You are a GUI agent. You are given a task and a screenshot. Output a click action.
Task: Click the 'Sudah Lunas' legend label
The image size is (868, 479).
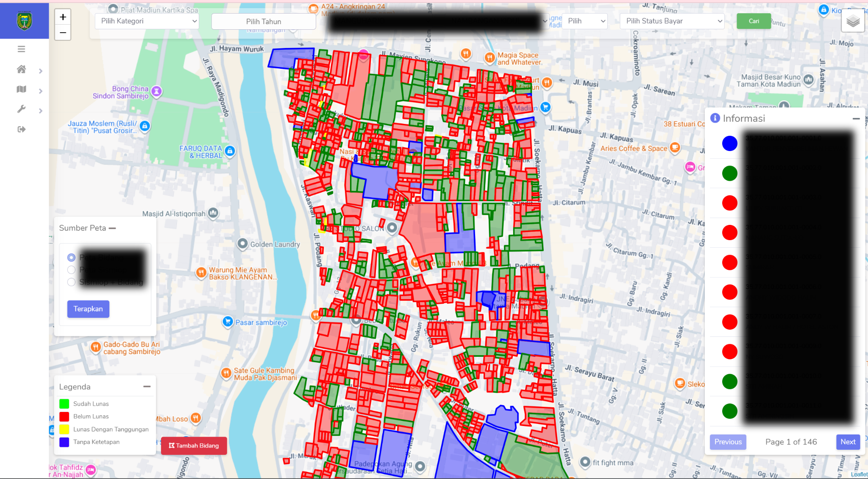[x=91, y=403]
